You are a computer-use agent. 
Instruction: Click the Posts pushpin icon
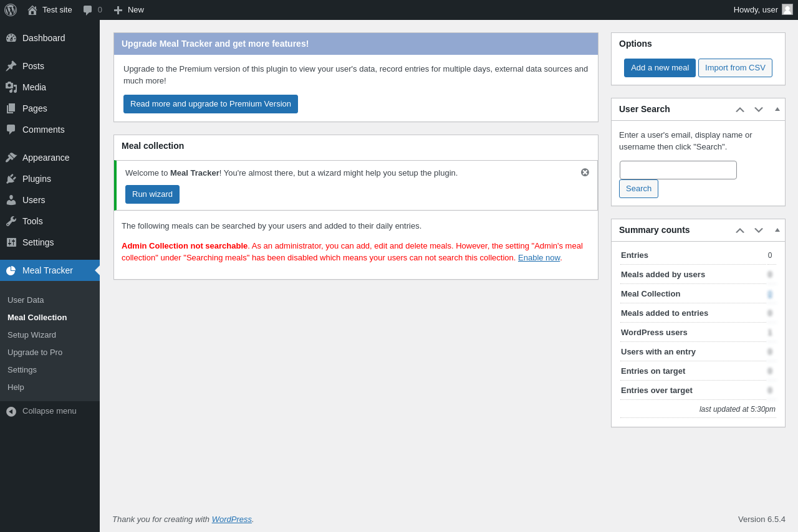tap(11, 66)
